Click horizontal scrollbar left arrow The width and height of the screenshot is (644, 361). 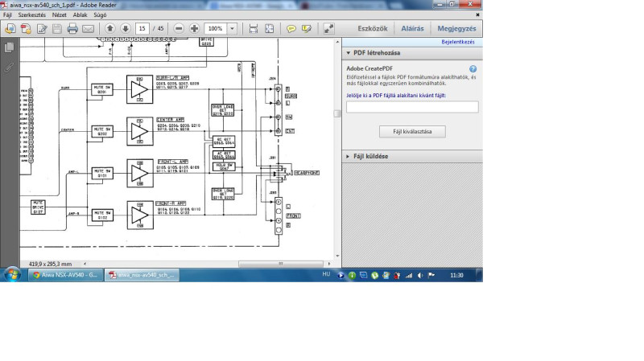click(85, 264)
